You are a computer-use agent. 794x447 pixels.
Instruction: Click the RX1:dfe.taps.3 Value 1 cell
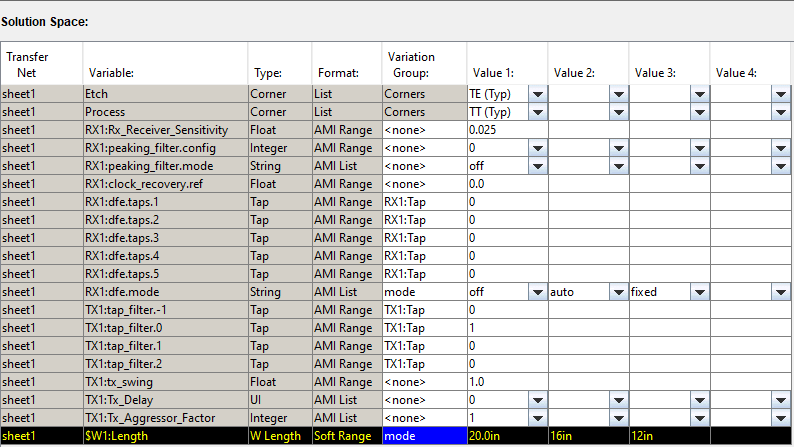(506, 237)
